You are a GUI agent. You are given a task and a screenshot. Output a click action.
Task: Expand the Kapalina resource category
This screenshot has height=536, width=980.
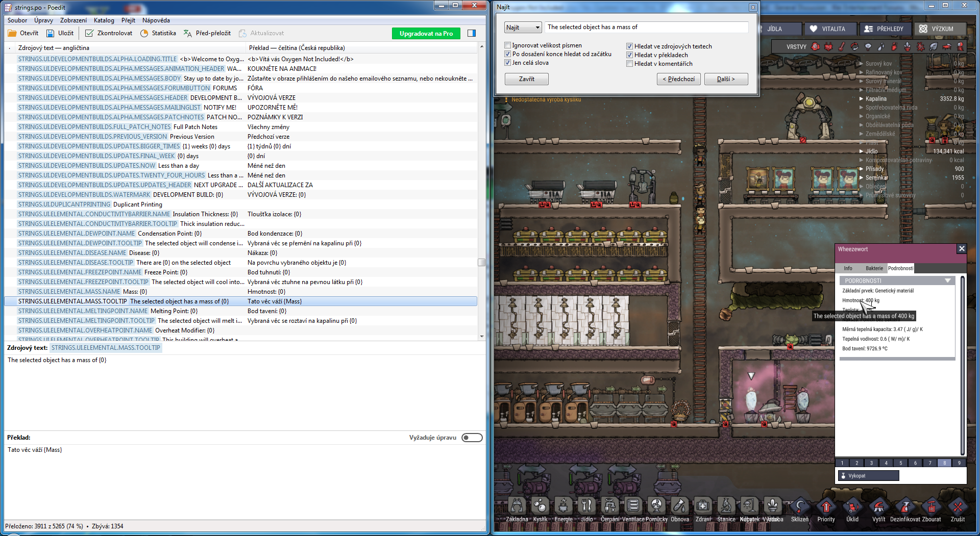(862, 99)
